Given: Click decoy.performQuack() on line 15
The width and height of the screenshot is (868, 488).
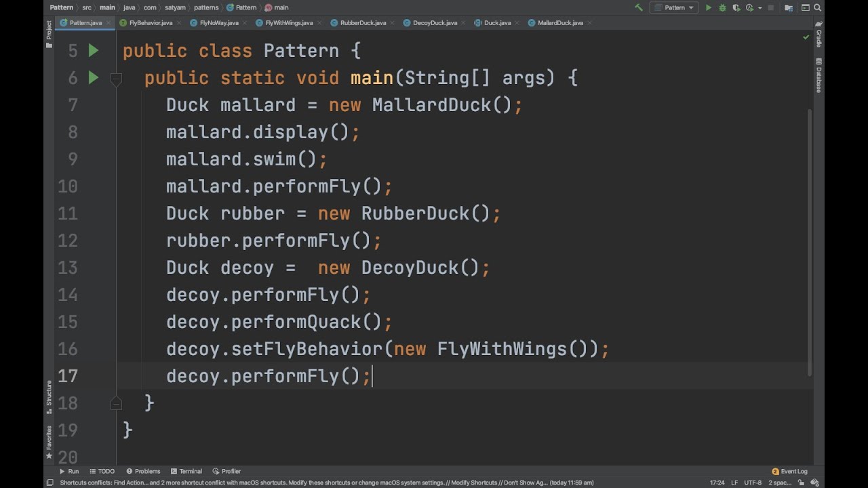Looking at the screenshot, I should coord(279,322).
